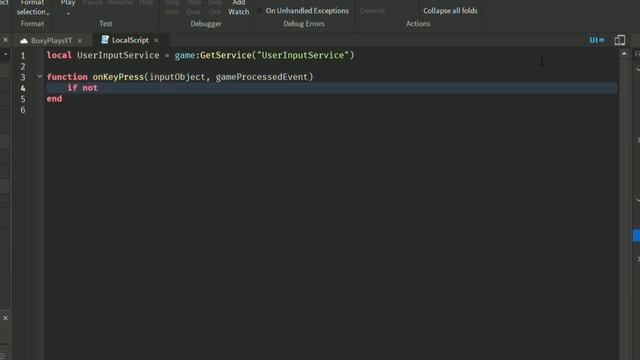Click line number 1 in the gutter
The image size is (640, 360).
(x=23, y=56)
